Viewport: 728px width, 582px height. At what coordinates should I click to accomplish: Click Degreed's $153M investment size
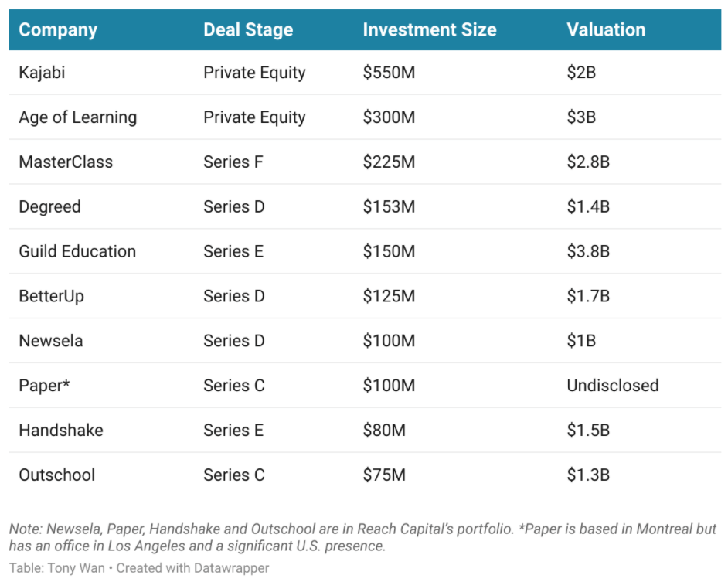pyautogui.click(x=389, y=207)
